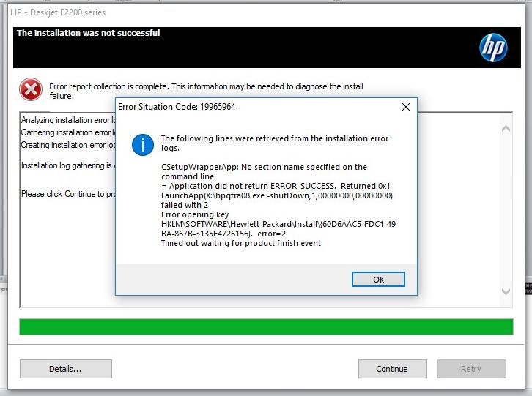This screenshot has height=396, width=532.
Task: Click the log box scroll down arrow
Action: (506, 291)
